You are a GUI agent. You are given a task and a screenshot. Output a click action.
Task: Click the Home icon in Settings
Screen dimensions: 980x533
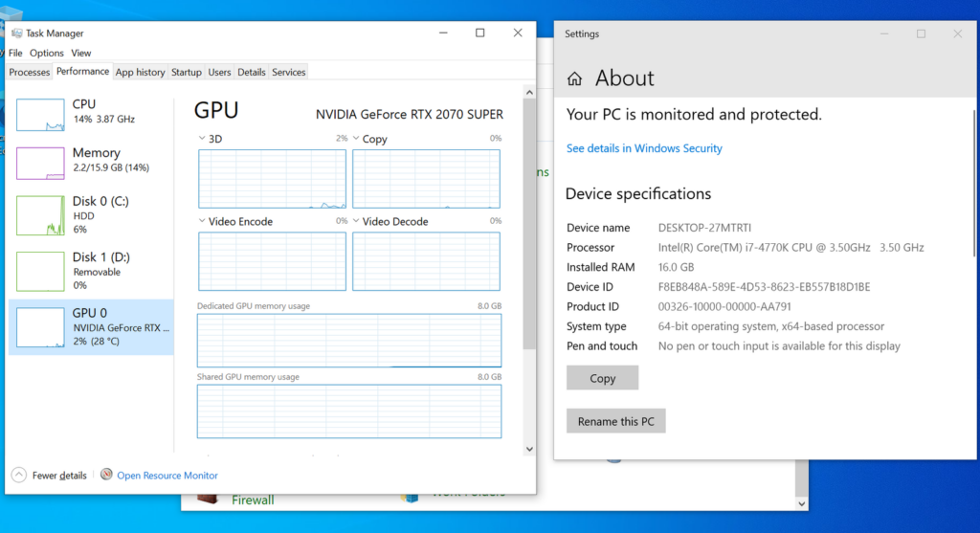tap(574, 78)
